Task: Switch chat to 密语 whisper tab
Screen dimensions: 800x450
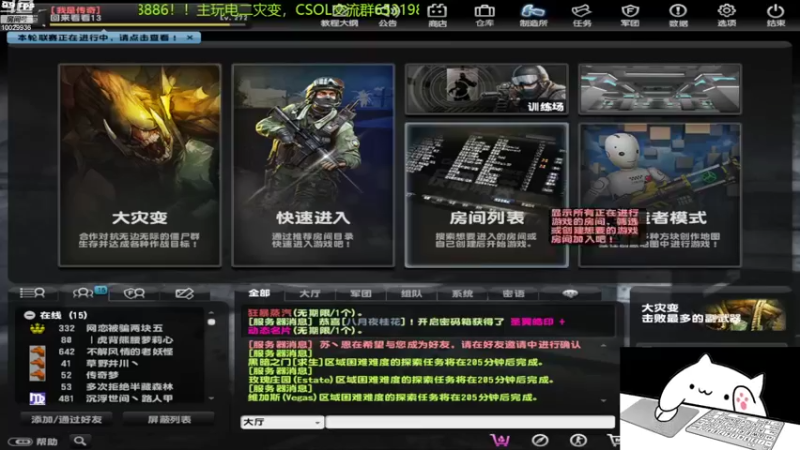Action: (x=513, y=293)
